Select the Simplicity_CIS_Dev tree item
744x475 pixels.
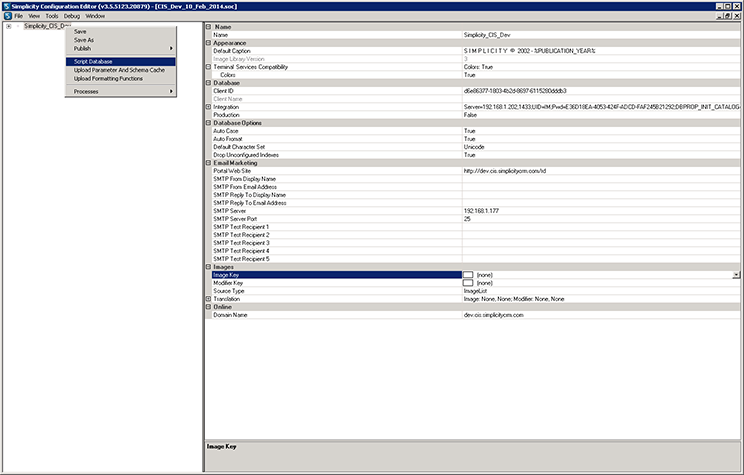point(47,26)
